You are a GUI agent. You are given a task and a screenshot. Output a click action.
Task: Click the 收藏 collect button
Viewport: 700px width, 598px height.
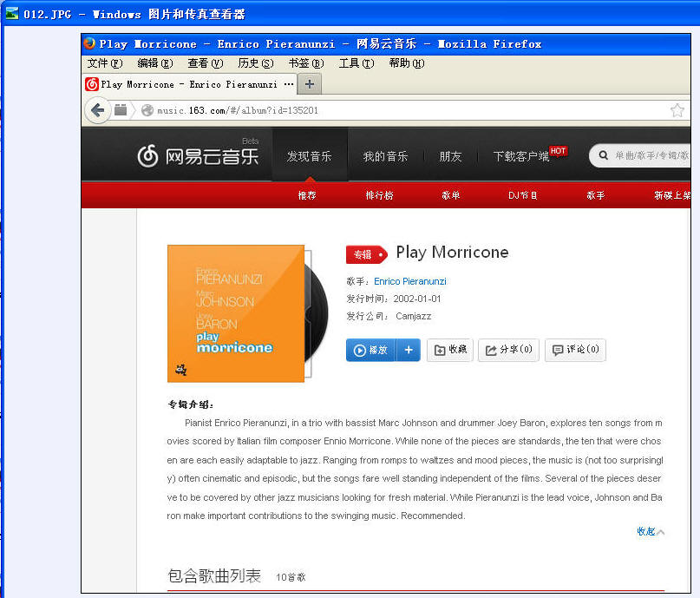[x=450, y=350]
